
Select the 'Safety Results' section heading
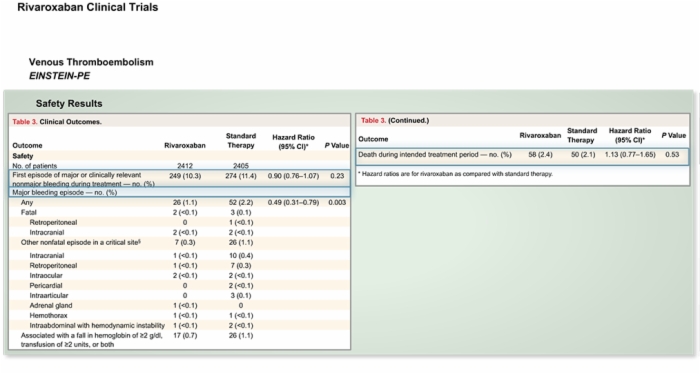pos(69,104)
